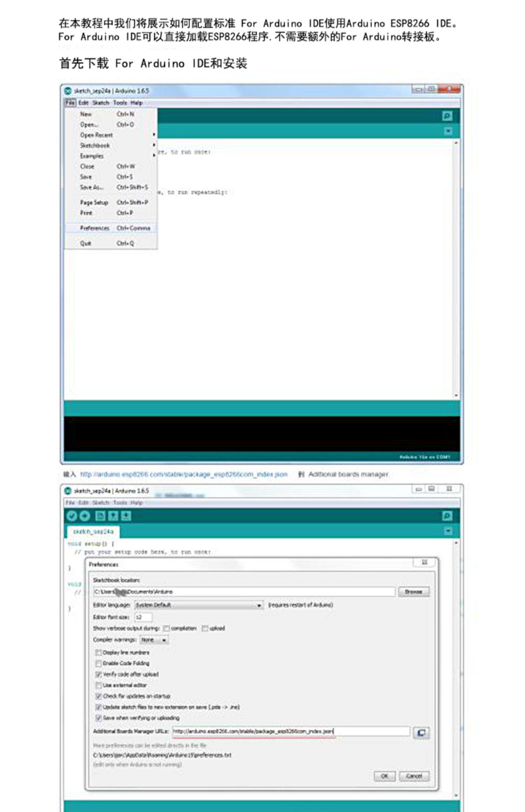Toggle Update sketch files to new extension
This screenshot has height=812, width=525.
tap(99, 707)
